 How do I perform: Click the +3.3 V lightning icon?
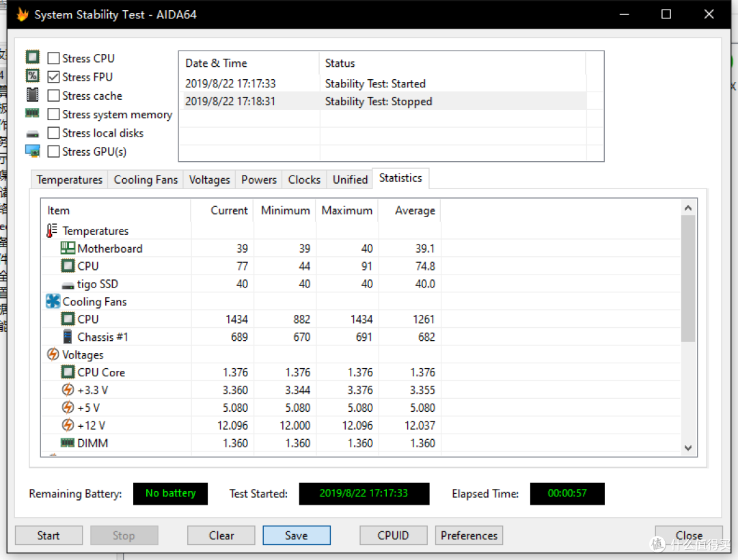(68, 390)
